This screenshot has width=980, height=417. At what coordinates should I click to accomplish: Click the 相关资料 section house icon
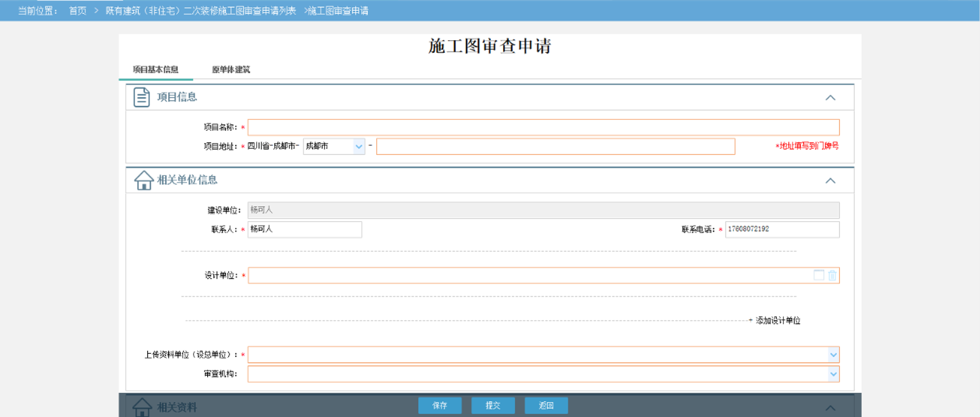pyautogui.click(x=142, y=407)
